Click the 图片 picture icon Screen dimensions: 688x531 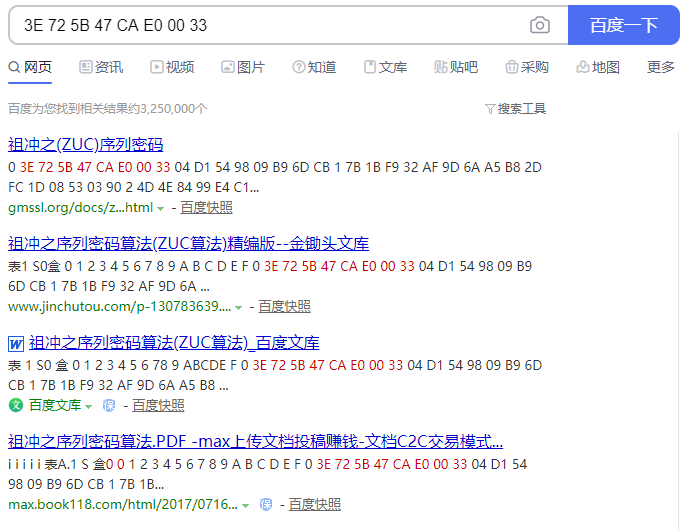point(228,67)
